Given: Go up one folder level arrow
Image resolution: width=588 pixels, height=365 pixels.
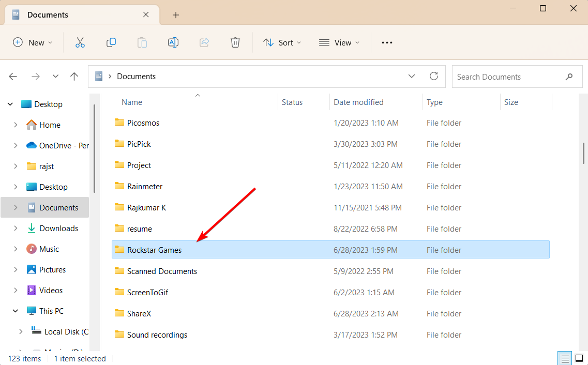Looking at the screenshot, I should click(74, 77).
